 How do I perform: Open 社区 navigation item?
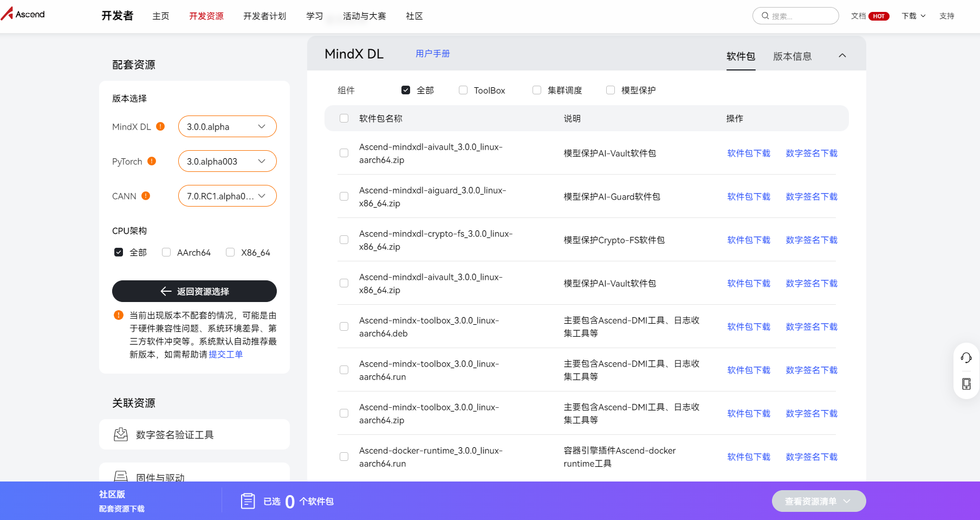(x=414, y=16)
